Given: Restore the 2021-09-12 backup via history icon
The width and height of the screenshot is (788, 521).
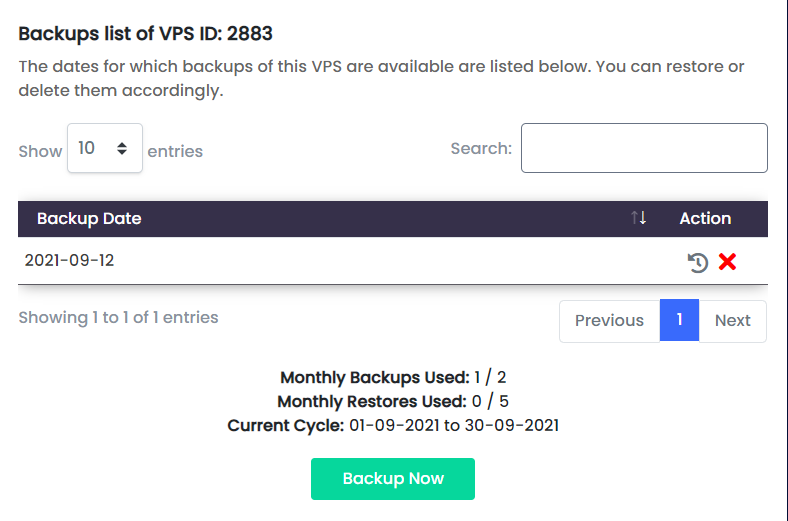Looking at the screenshot, I should coord(698,262).
